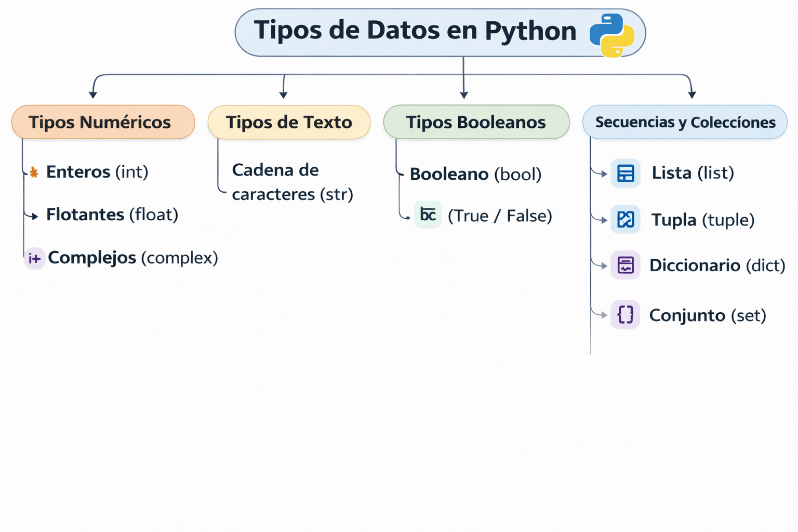Click the Secuencias y Colecciones node
Image resolution: width=798 pixels, height=532 pixels.
tap(685, 122)
